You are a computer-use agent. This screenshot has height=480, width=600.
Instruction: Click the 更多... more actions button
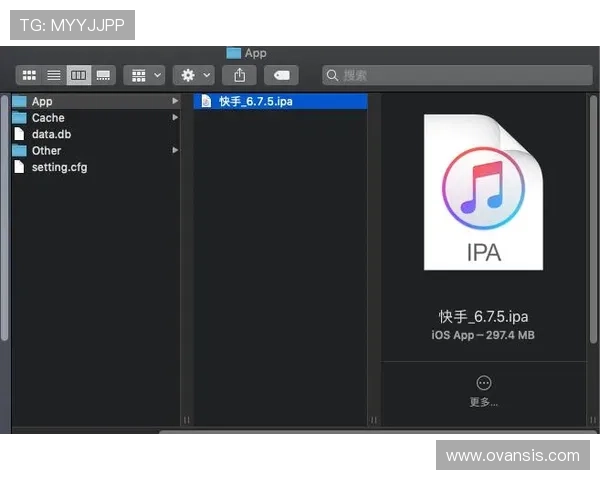click(x=484, y=391)
